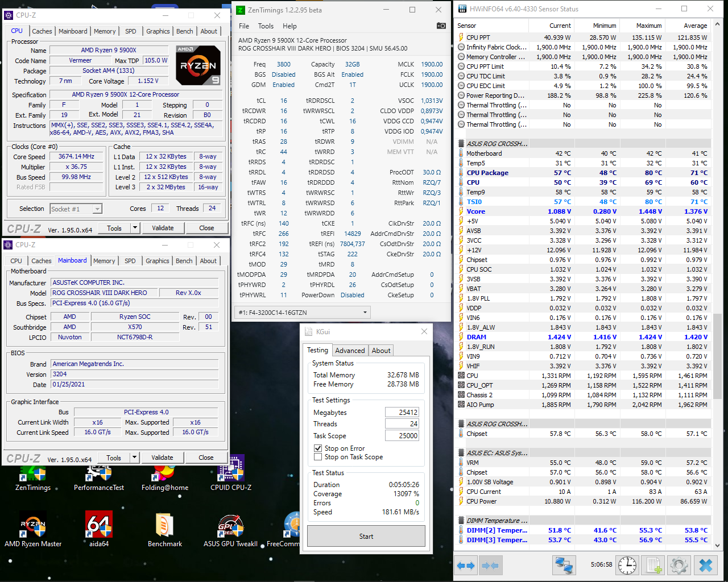
Task: Click the HWiNFO logging report icon
Action: (652, 565)
